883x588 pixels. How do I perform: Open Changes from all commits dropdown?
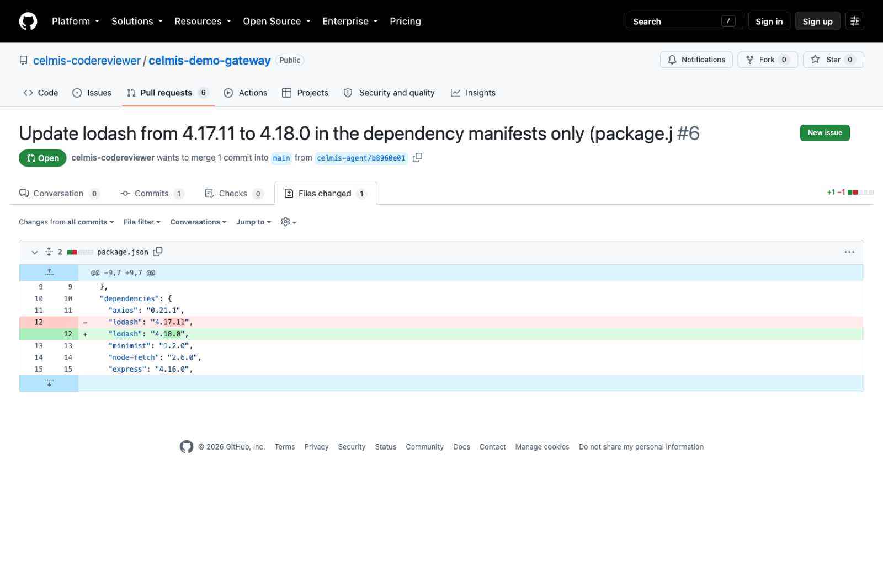click(66, 222)
